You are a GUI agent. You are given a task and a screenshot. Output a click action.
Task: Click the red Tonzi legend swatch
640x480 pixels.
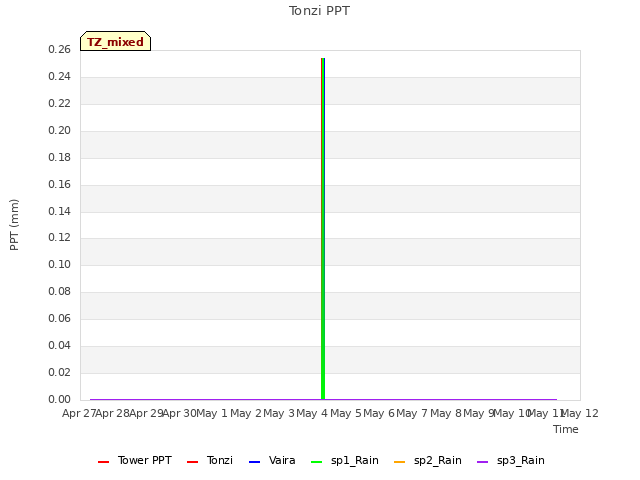click(192, 462)
